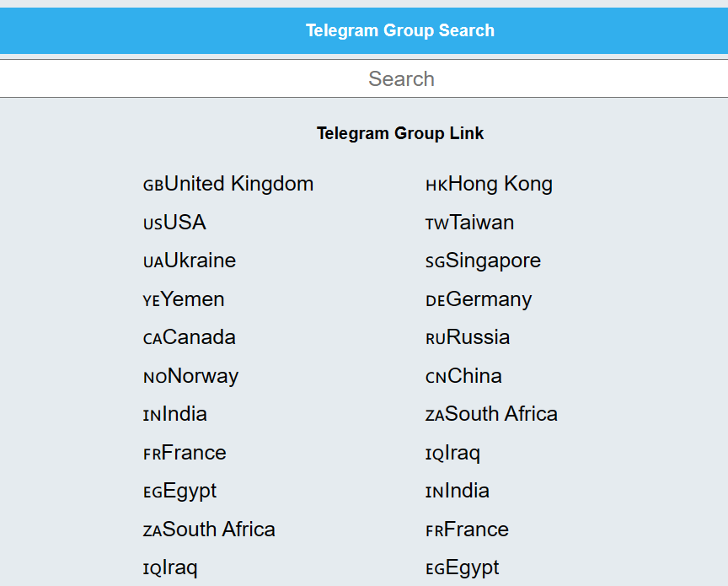
Task: Go to the Germany link
Action: [479, 298]
